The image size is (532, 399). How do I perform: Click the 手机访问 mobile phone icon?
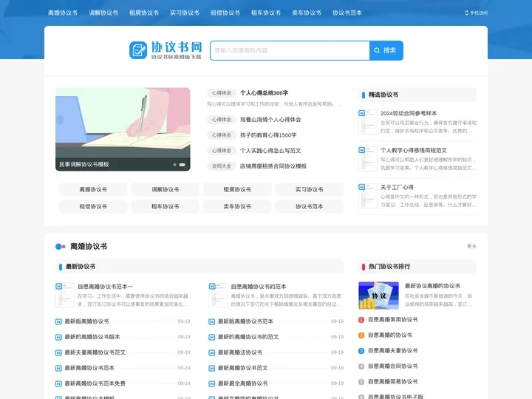466,13
